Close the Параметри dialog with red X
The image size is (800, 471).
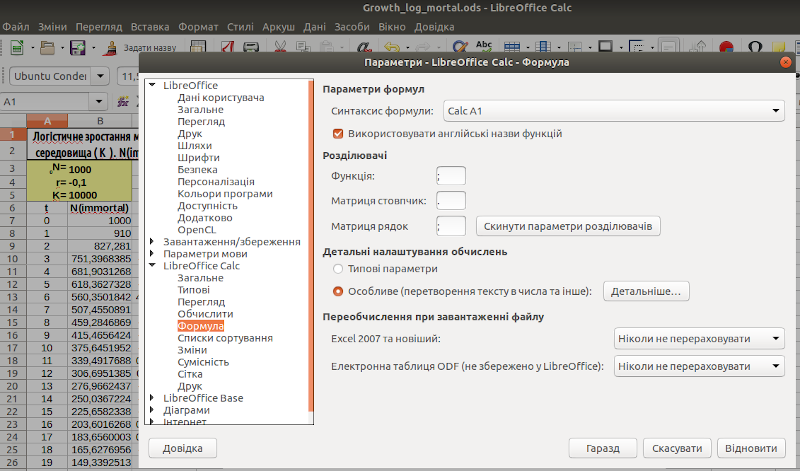pos(786,62)
